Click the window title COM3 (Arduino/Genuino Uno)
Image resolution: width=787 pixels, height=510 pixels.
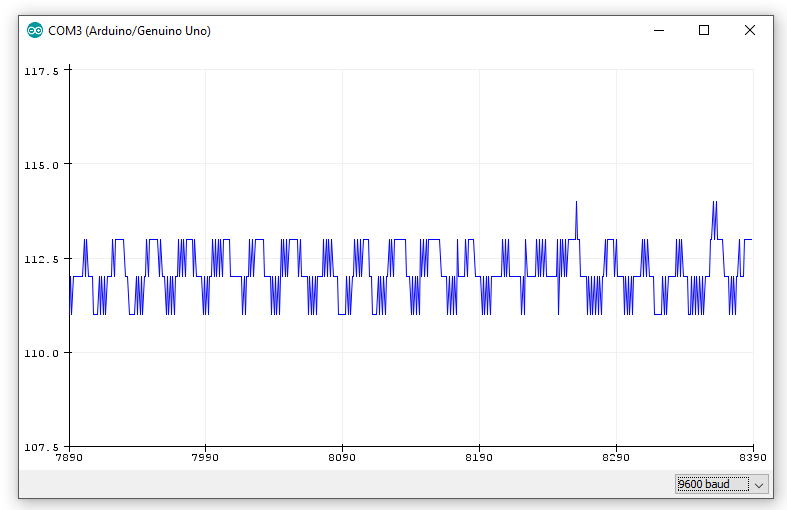pos(129,31)
